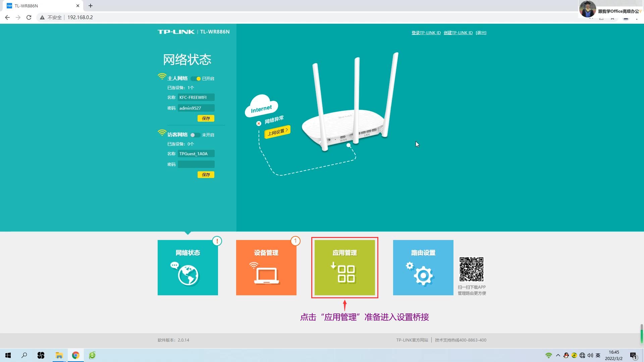This screenshot has width=644, height=362.
Task: Click the software version 2.0.14 text
Action: pos(173,340)
